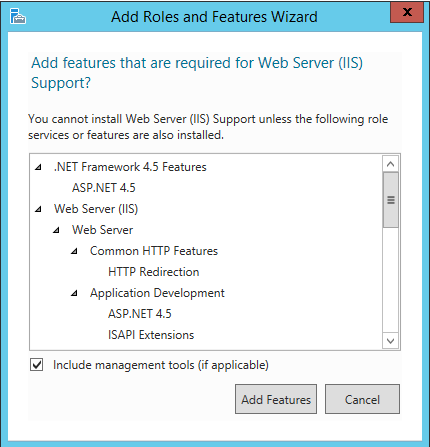Collapse the Web Server subnode arrow
430x447 pixels.
pos(56,230)
